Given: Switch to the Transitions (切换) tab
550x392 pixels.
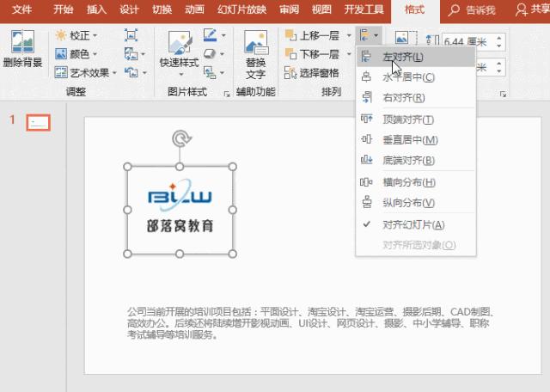Looking at the screenshot, I should click(x=162, y=9).
